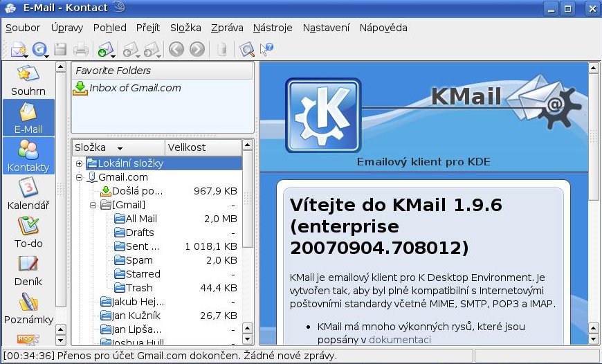
Task: Open the Nastavení menu
Action: point(327,28)
